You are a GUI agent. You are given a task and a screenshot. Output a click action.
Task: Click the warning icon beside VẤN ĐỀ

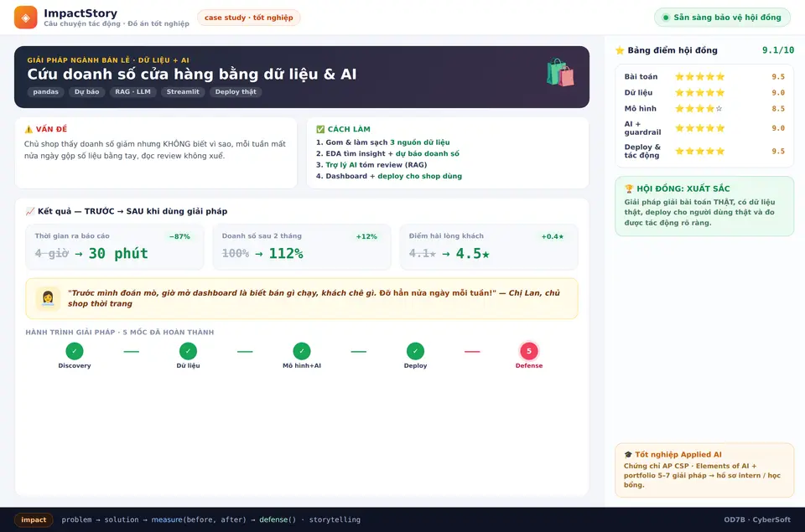click(29, 129)
